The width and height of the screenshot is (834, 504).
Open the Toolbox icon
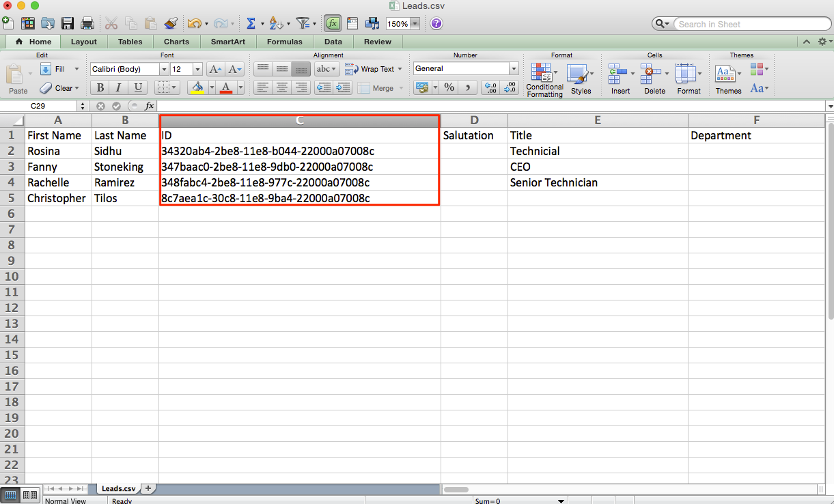pos(352,24)
